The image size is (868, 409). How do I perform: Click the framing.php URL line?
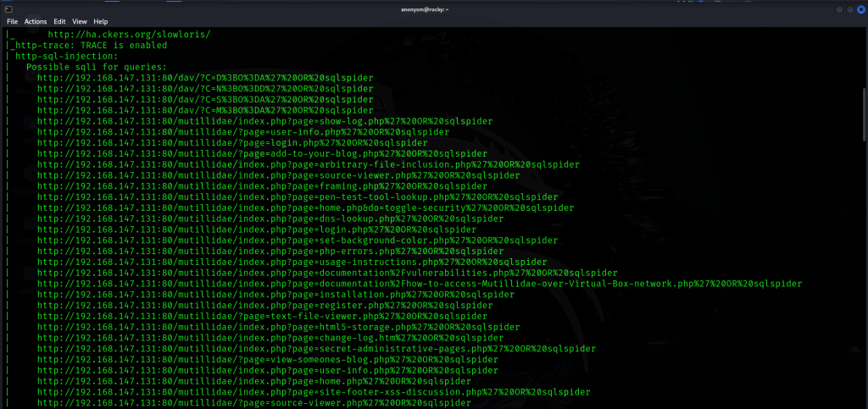point(263,186)
